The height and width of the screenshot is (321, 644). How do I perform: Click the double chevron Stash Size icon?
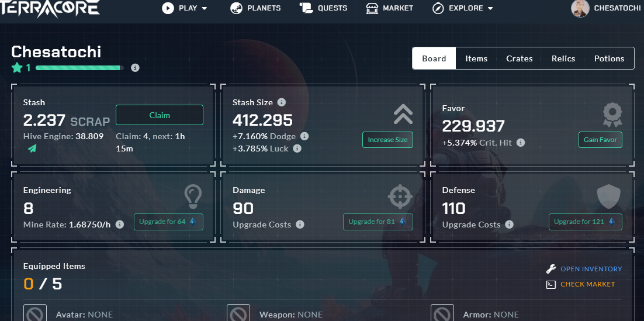coord(403,114)
